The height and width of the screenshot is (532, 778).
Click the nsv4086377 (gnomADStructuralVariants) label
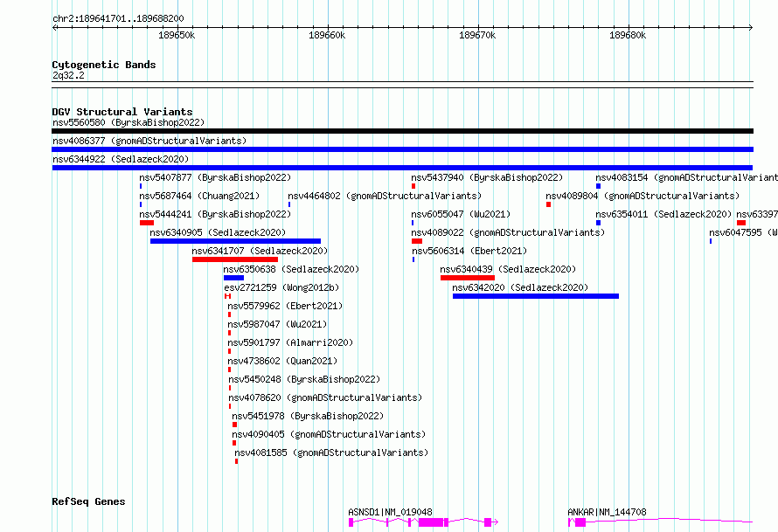[x=149, y=141]
